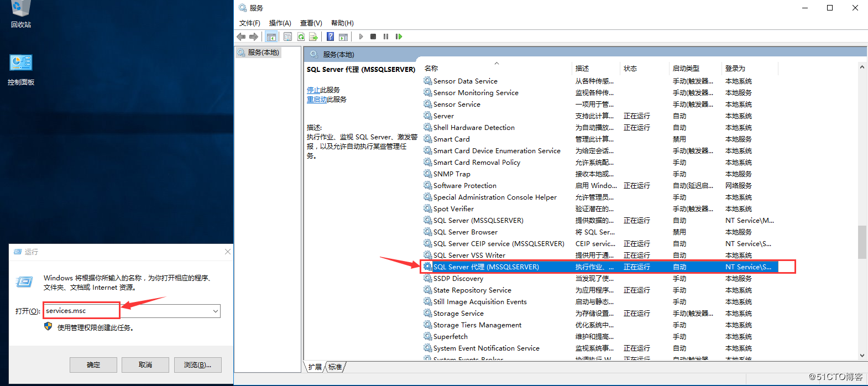
Task: Click the 重启动 service link
Action: click(317, 100)
